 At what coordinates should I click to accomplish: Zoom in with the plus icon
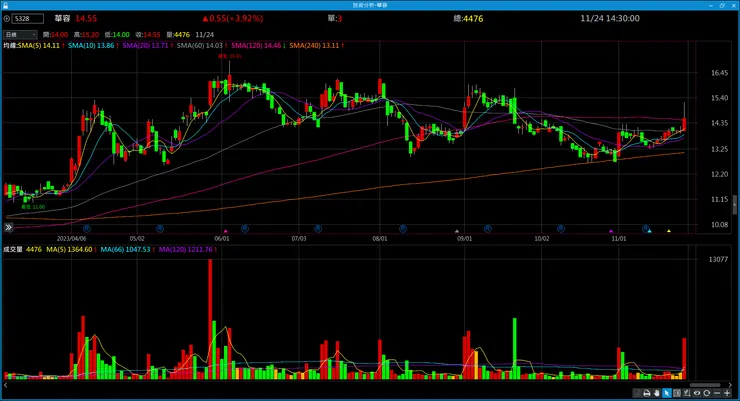[727, 393]
